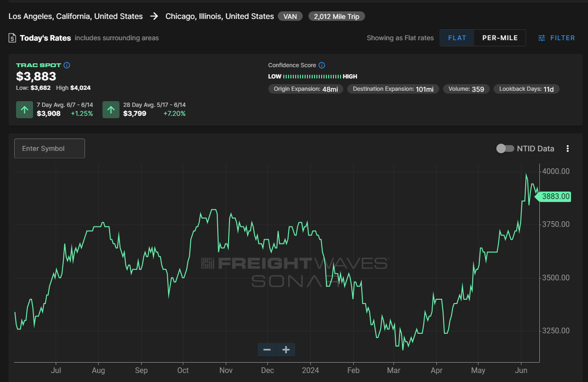The height and width of the screenshot is (382, 588).
Task: Switch to FLAT rates view
Action: tap(457, 38)
